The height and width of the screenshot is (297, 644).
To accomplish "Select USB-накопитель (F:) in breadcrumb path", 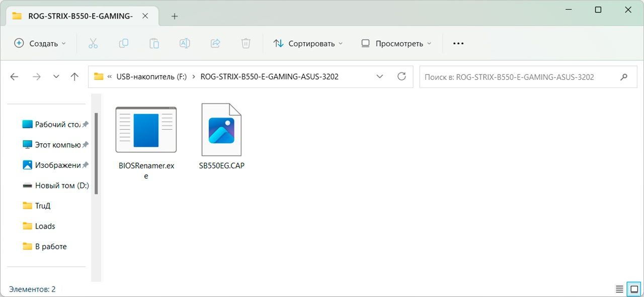I will pyautogui.click(x=151, y=77).
